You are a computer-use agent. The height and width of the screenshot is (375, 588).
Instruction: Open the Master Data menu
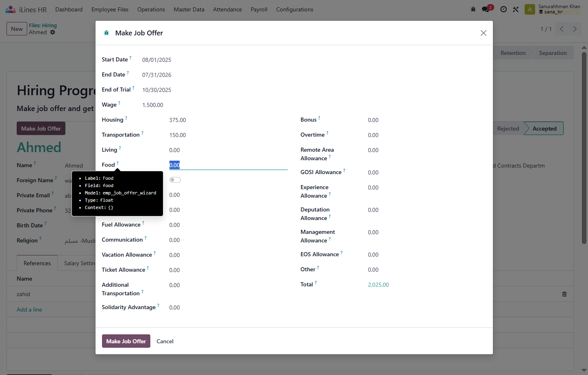pos(189,9)
